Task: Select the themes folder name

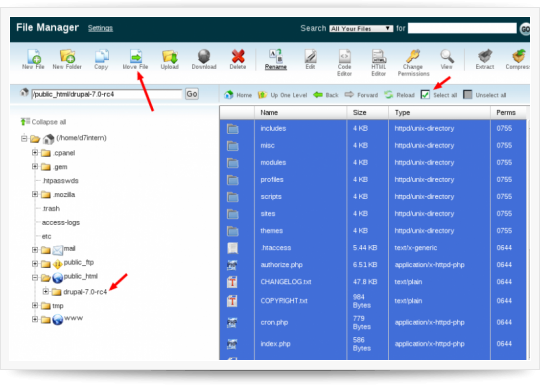Action: point(272,231)
